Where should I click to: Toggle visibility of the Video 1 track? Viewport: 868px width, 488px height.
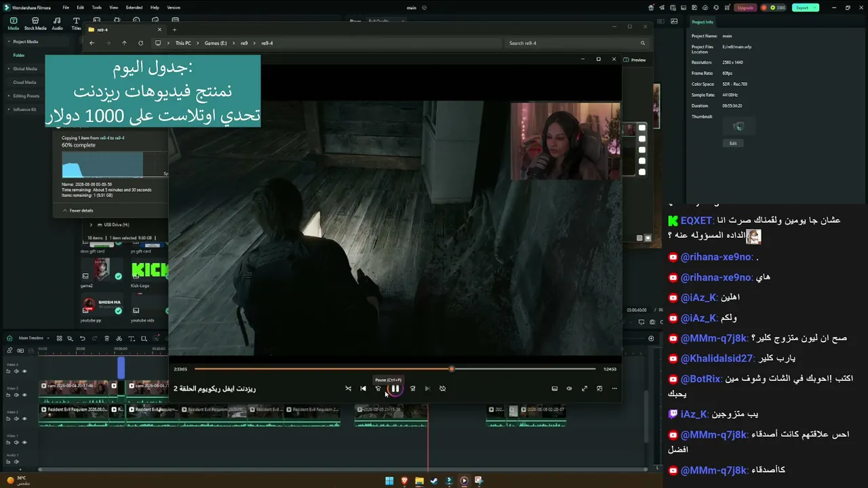click(25, 443)
